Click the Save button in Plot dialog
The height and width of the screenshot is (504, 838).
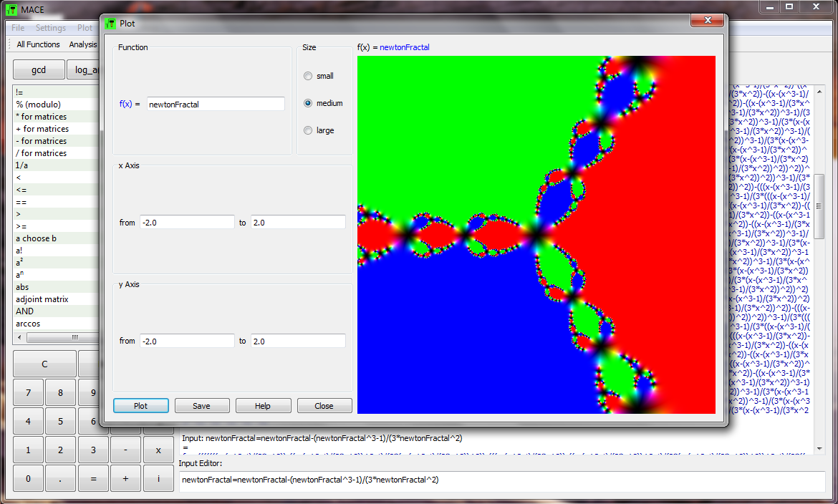tap(201, 406)
